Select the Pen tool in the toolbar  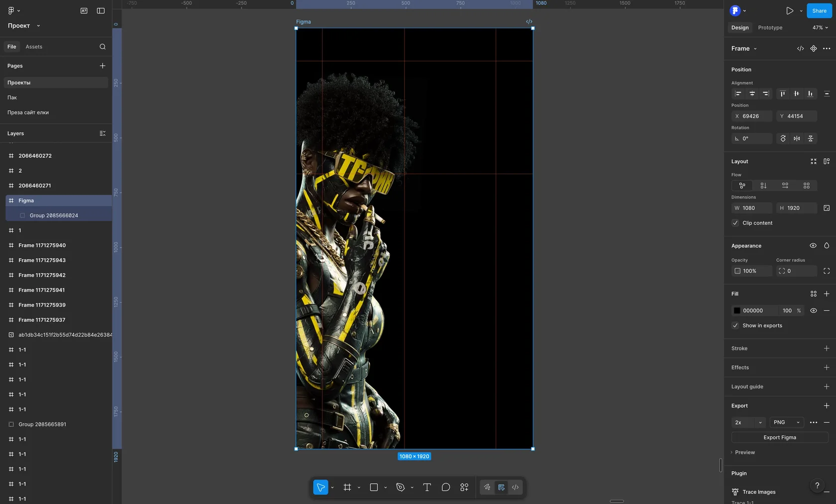click(x=400, y=488)
